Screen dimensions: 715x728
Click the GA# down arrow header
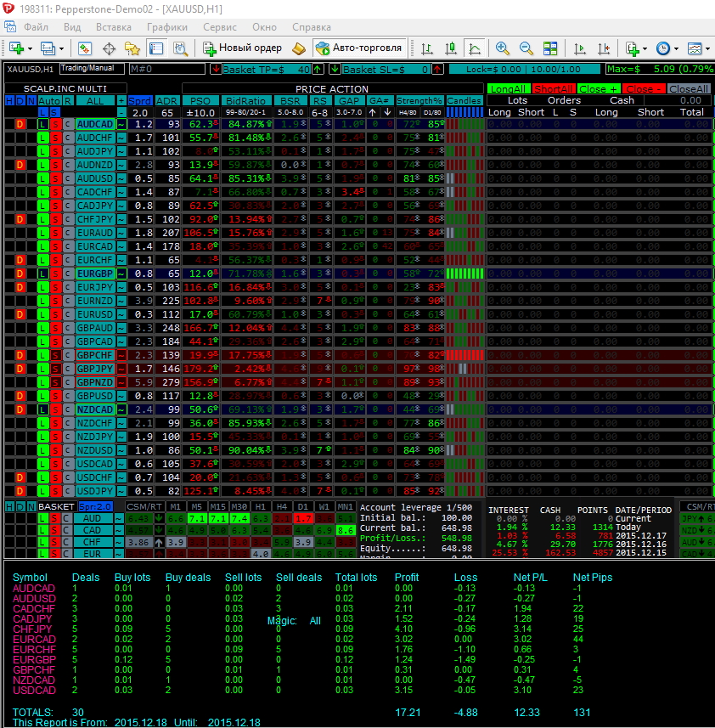(x=388, y=112)
